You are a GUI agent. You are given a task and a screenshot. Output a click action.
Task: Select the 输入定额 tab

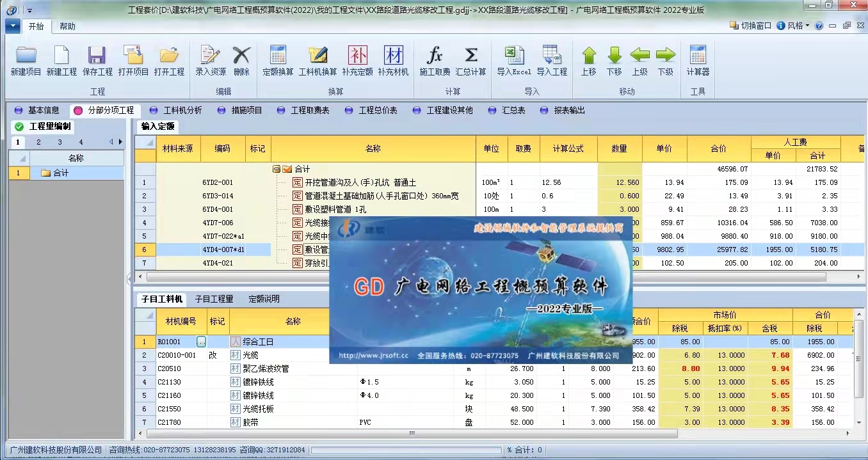[157, 126]
